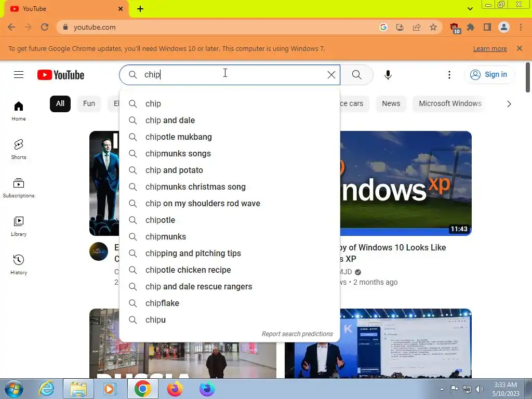Choose suggestion 'chip on my shoulders rod wave'

[x=230, y=203]
